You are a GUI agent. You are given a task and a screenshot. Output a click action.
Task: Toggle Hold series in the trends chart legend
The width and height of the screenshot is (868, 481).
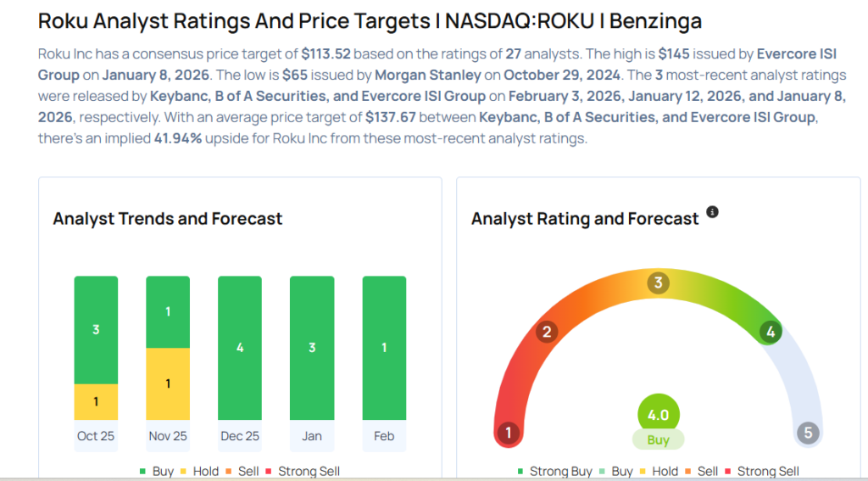tap(198, 471)
